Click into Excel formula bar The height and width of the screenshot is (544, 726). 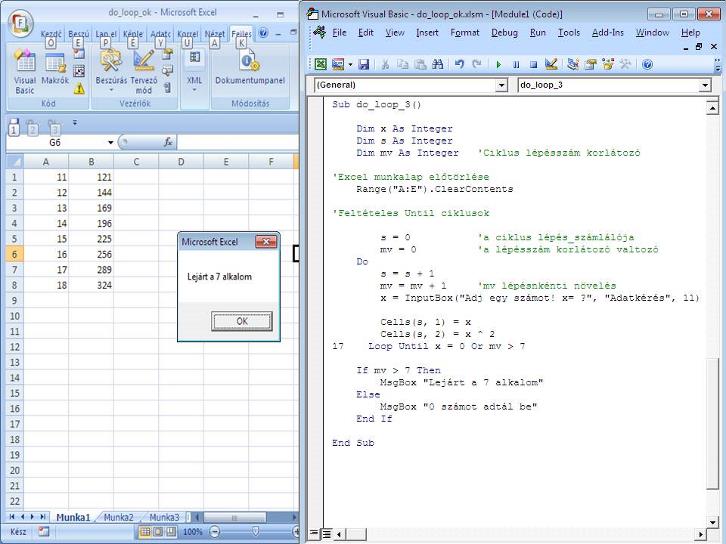click(x=238, y=143)
